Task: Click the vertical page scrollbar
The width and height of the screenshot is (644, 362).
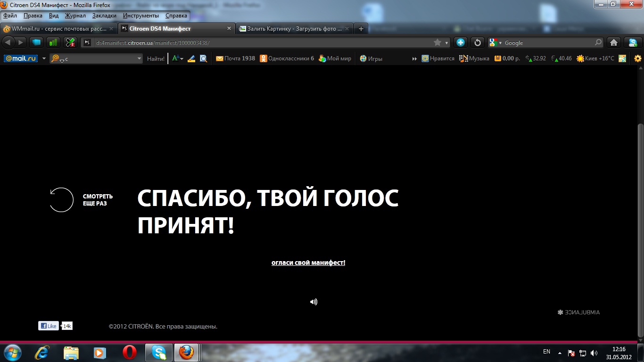Action: pyautogui.click(x=640, y=230)
